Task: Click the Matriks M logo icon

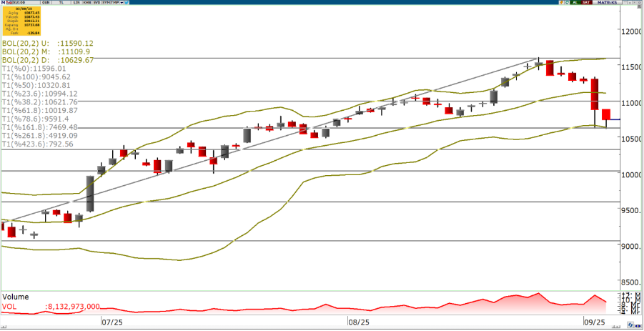Action: [x=4, y=3]
